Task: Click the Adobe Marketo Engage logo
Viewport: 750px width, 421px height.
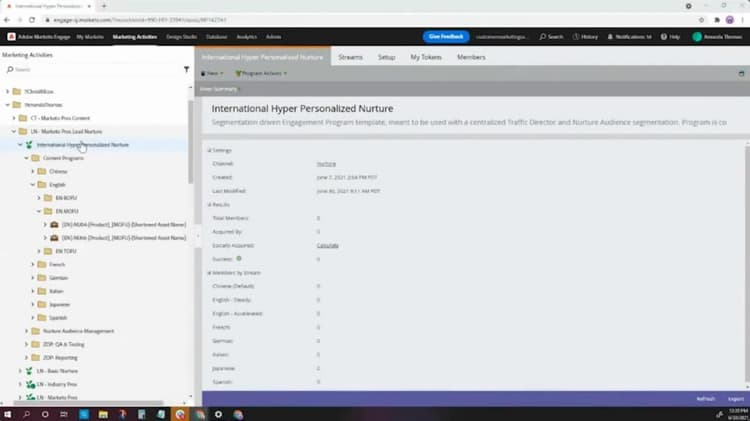Action: point(11,37)
